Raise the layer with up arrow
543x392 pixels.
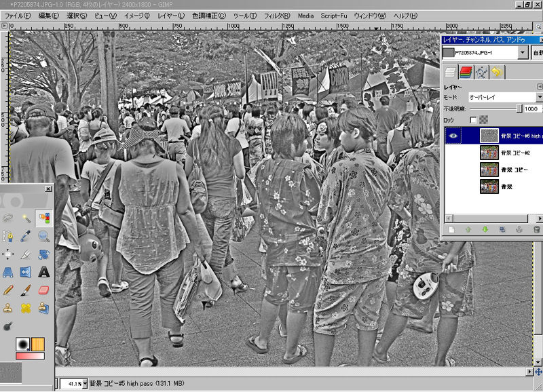pyautogui.click(x=468, y=229)
